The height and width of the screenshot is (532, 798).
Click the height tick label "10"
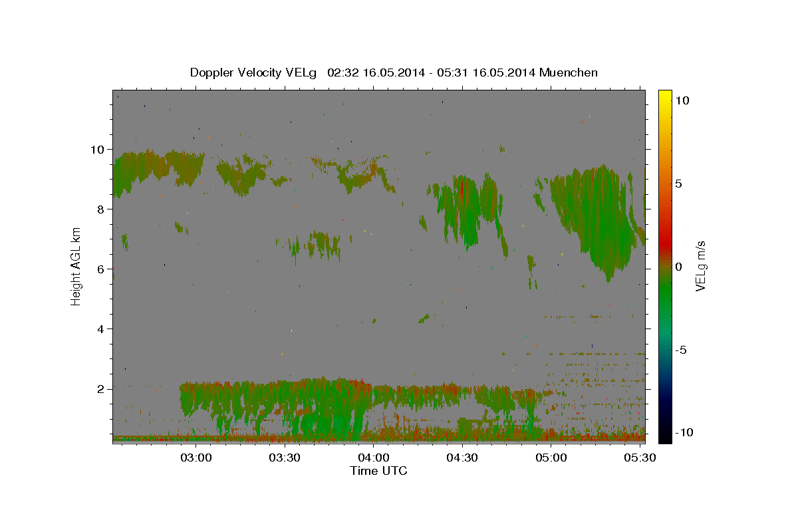98,150
